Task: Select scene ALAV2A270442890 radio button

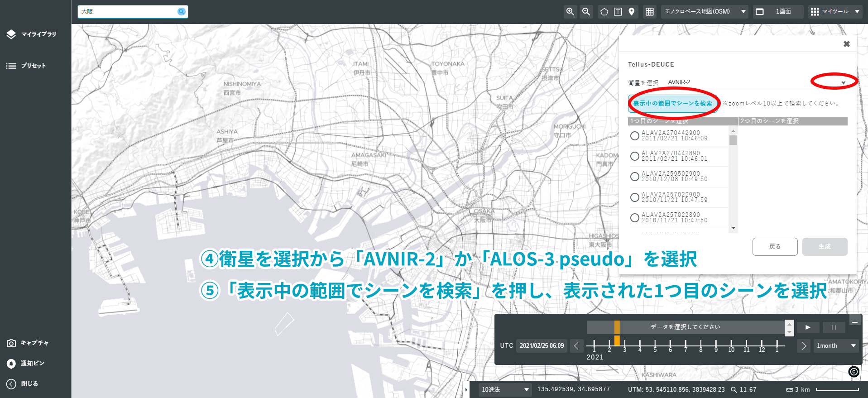Action: pos(634,156)
